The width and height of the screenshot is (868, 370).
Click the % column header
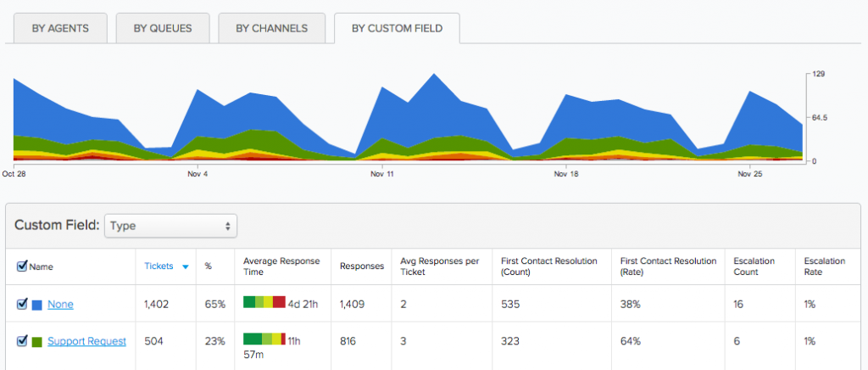pyautogui.click(x=209, y=266)
